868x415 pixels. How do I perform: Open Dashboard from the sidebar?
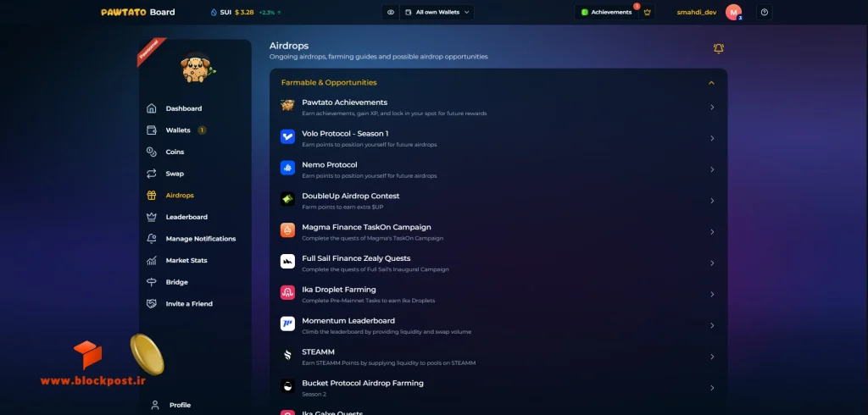point(184,108)
